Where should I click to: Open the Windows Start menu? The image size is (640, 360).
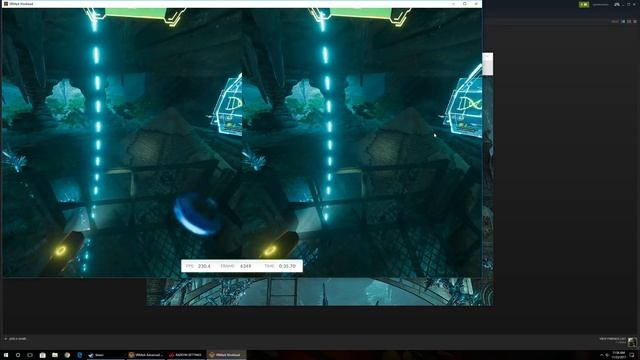6,355
